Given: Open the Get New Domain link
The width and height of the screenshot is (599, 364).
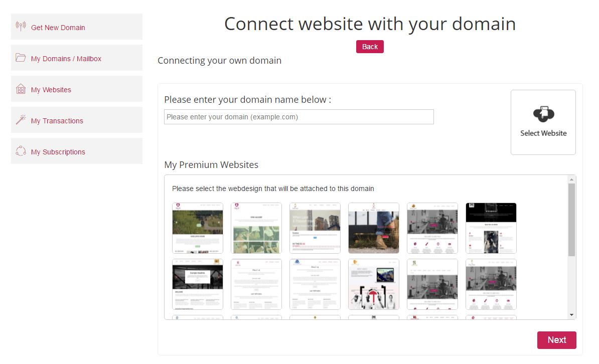Looking at the screenshot, I should coord(58,28).
